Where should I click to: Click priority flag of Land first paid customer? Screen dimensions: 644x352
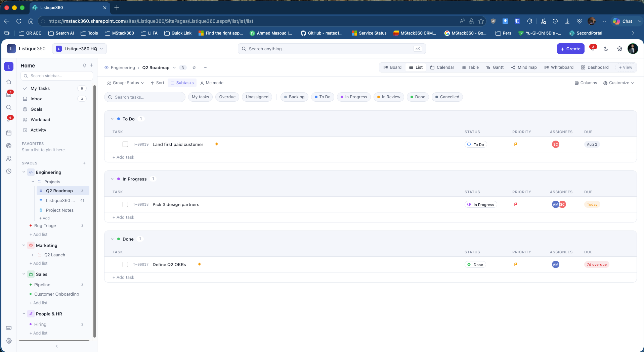click(516, 144)
